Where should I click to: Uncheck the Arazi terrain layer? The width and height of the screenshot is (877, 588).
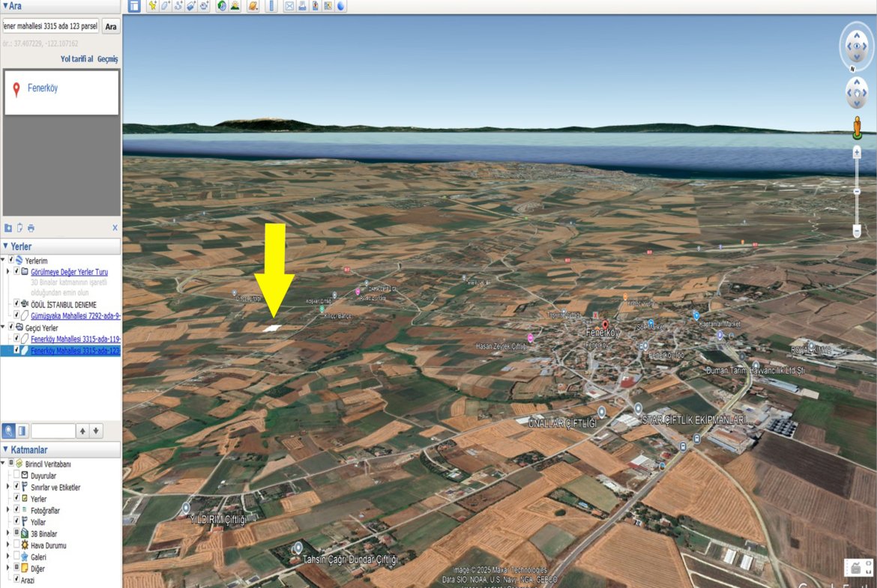(16, 580)
